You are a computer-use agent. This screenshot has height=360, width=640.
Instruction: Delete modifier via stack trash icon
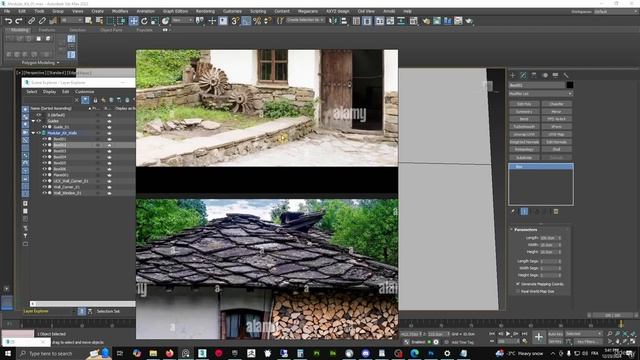pos(556,211)
